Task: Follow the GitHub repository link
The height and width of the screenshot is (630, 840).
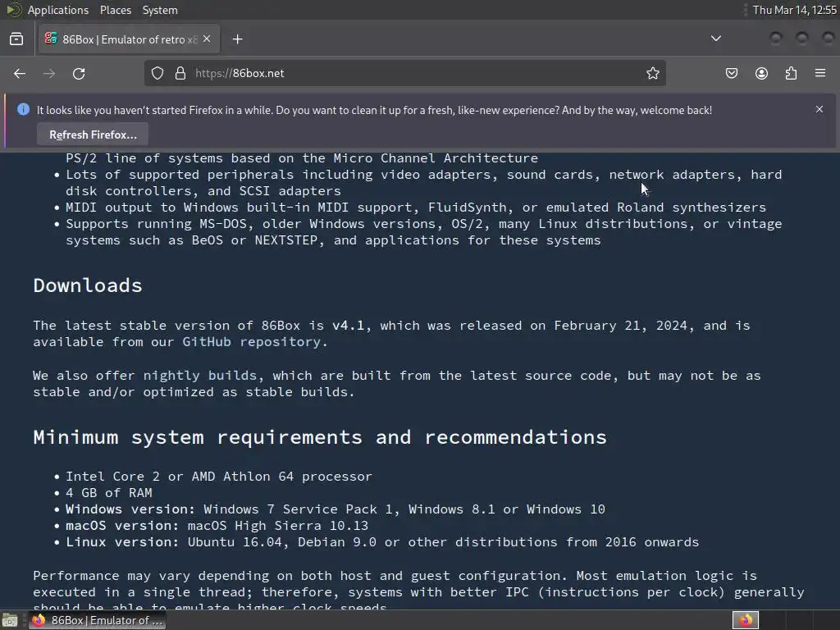Action: click(251, 342)
